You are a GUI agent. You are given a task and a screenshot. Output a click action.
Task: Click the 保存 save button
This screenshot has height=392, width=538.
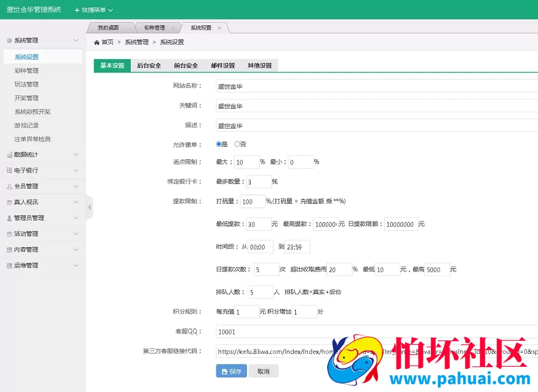[231, 370]
